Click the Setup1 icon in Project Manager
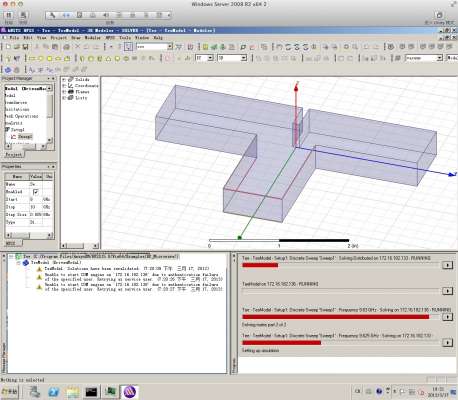The height and width of the screenshot is (400, 458). tap(7, 130)
